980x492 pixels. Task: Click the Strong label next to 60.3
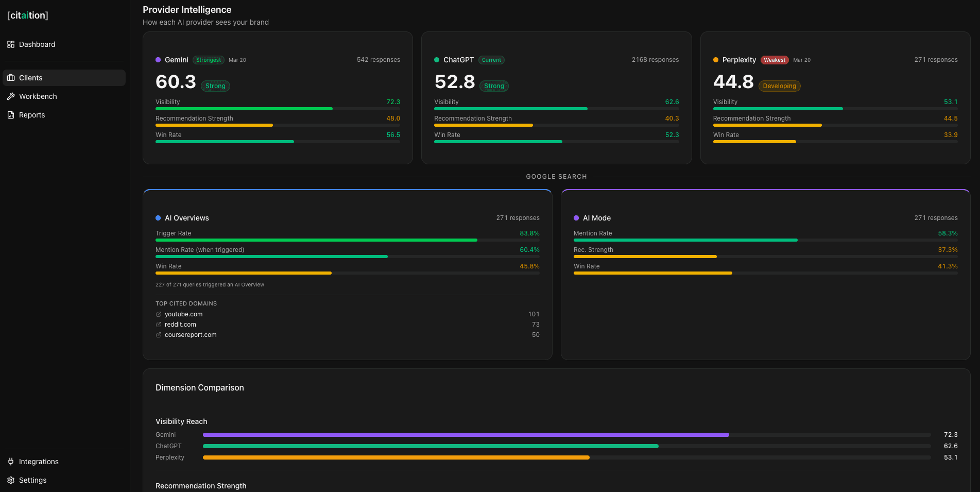click(215, 86)
